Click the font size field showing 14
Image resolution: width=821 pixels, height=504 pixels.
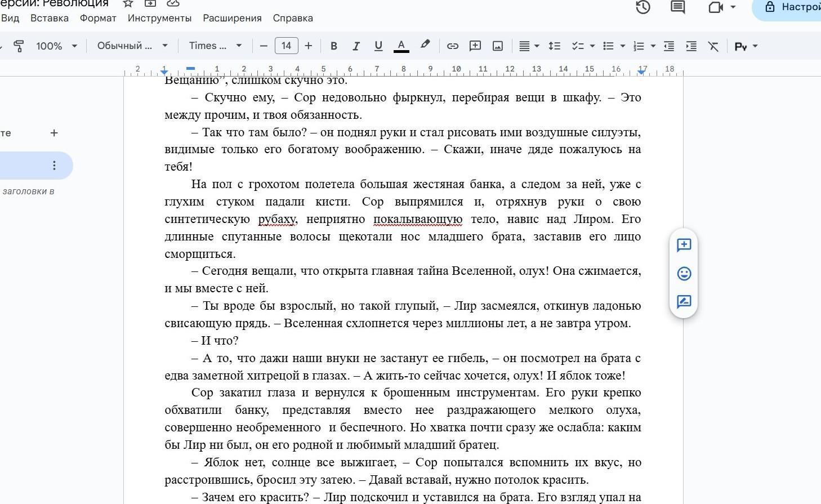click(x=286, y=46)
